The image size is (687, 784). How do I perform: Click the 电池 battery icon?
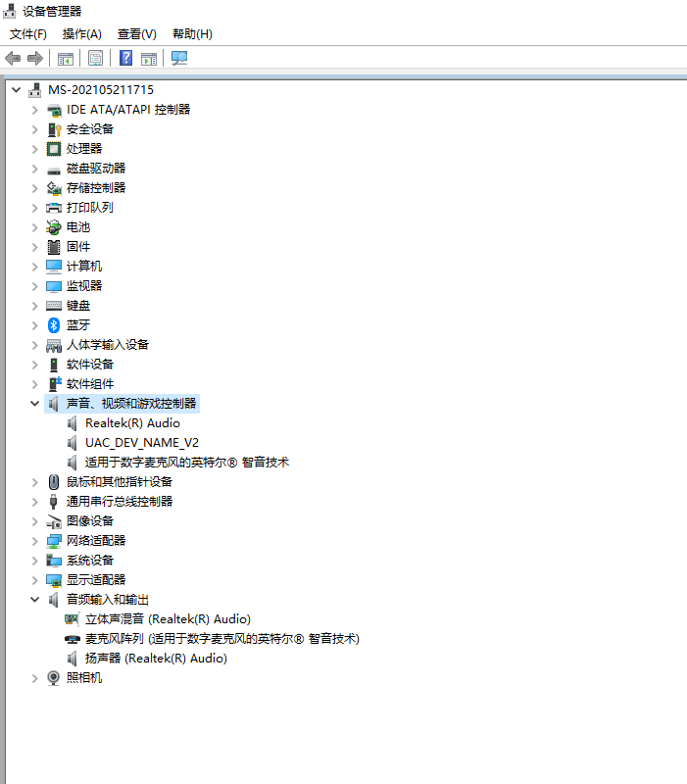tap(54, 227)
